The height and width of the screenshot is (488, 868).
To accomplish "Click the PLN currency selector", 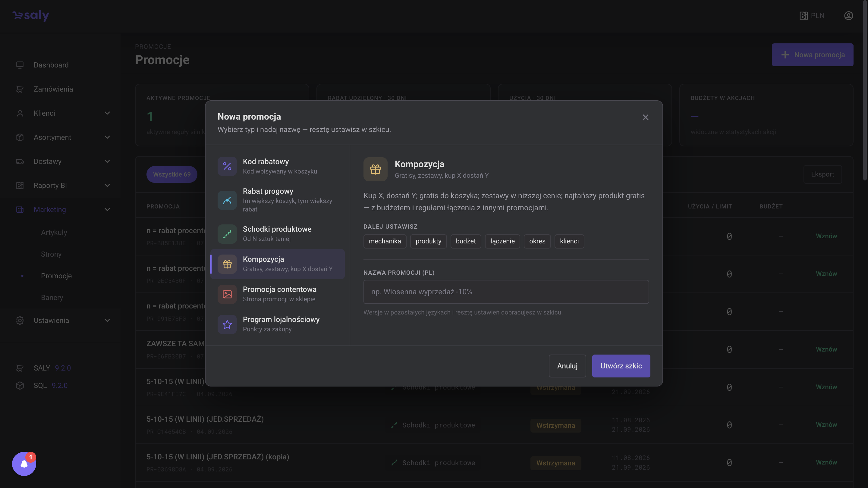I will pyautogui.click(x=812, y=16).
